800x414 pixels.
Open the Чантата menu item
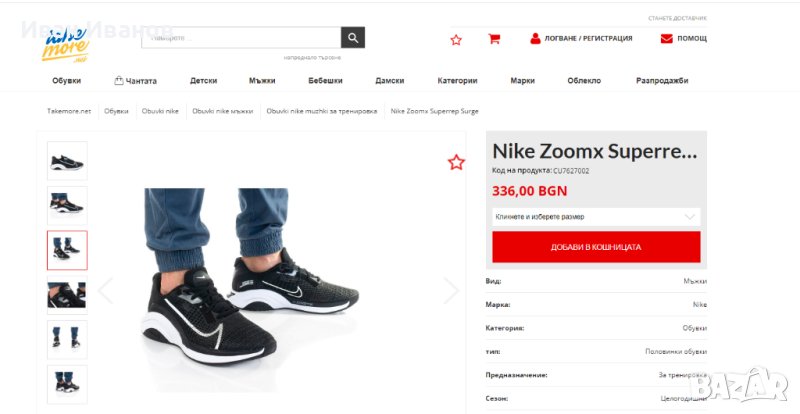[135, 80]
